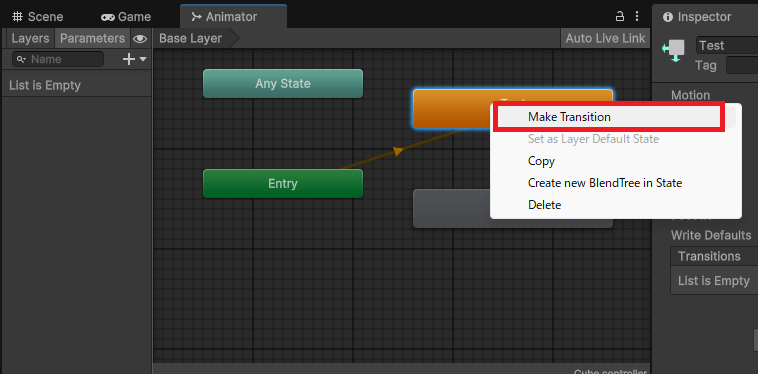Select Make Transition in context menu
The width and height of the screenshot is (758, 374).
pos(569,117)
